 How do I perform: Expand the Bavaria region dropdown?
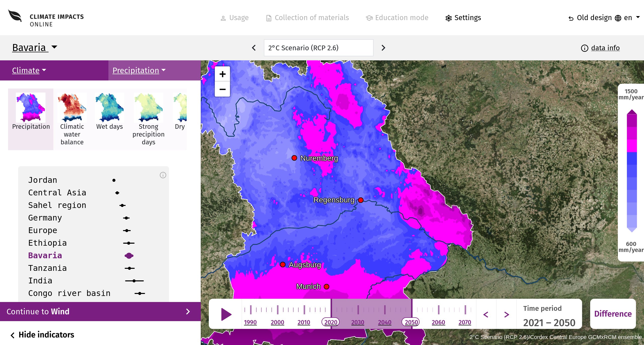35,48
